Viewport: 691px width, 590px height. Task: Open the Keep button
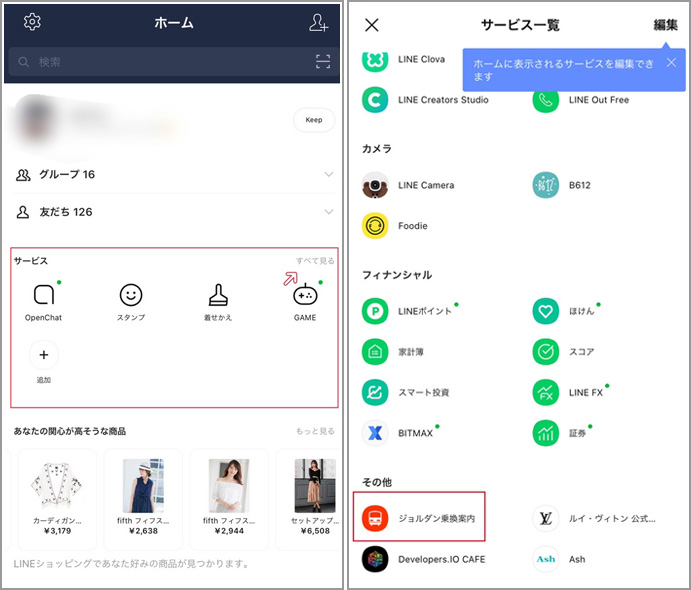tap(314, 120)
